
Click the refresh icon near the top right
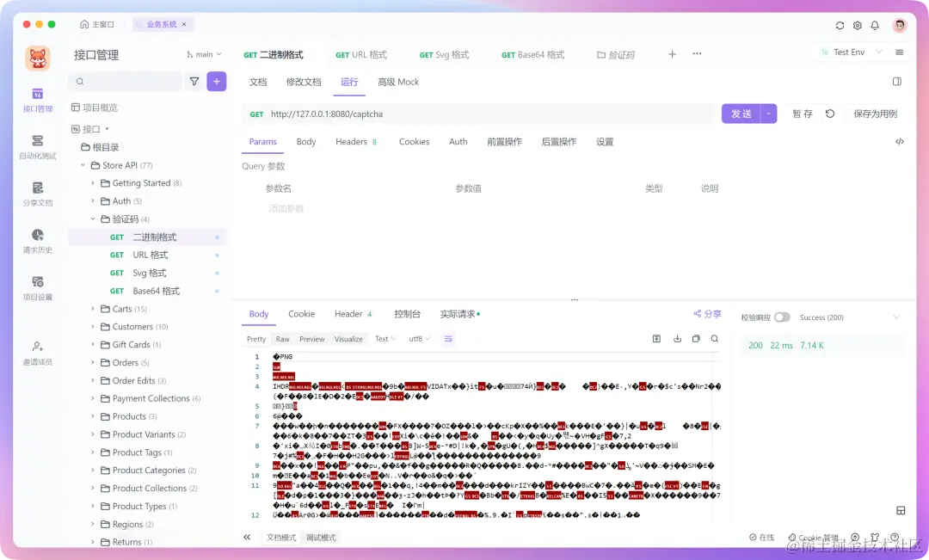pos(840,26)
